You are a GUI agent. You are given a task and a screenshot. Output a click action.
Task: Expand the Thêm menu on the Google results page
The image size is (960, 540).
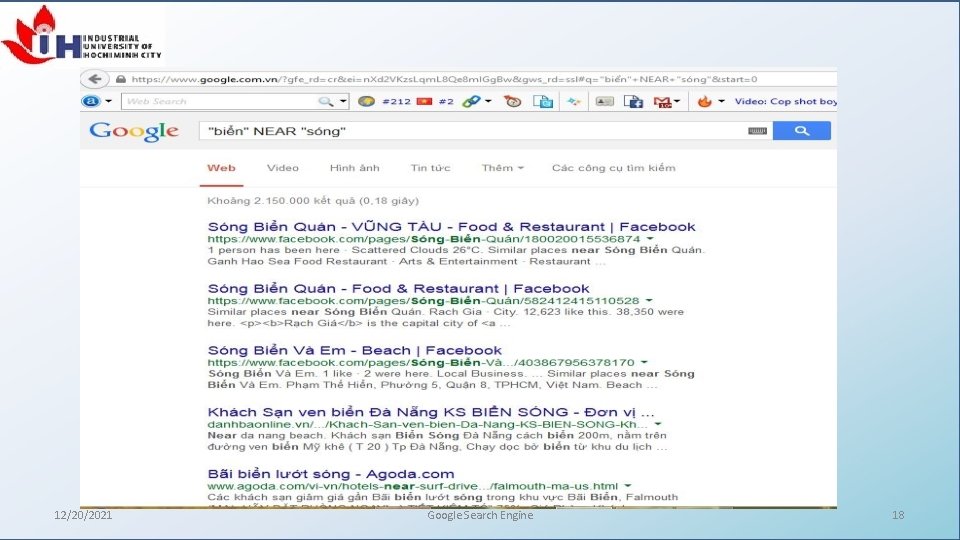(x=503, y=168)
